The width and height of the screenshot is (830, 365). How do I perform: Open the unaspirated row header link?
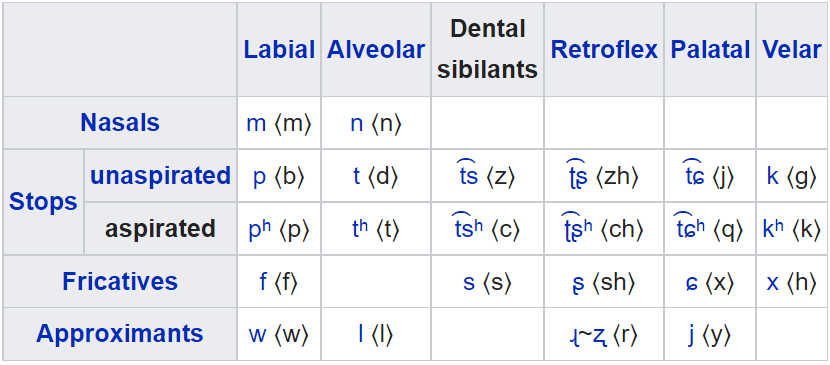pyautogui.click(x=160, y=176)
